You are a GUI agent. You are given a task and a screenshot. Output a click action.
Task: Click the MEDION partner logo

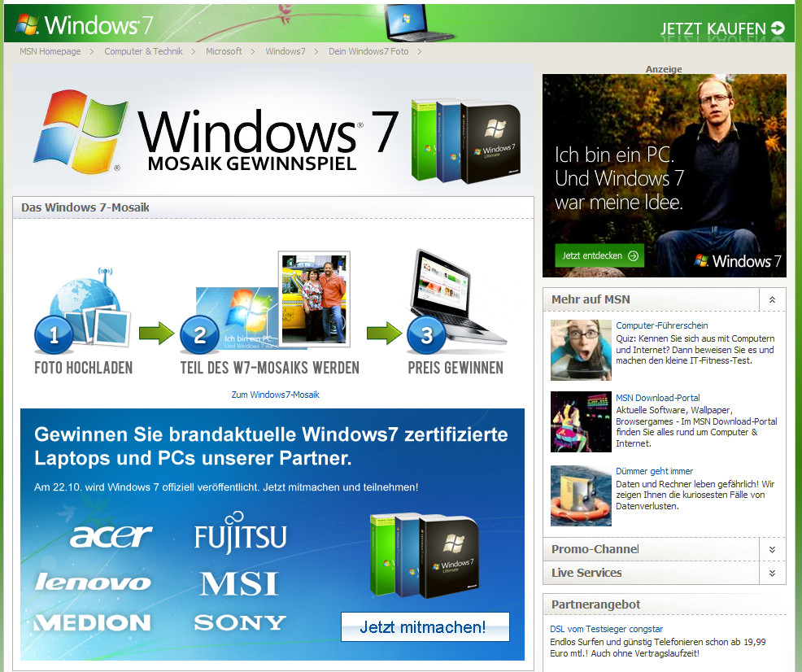(x=93, y=622)
